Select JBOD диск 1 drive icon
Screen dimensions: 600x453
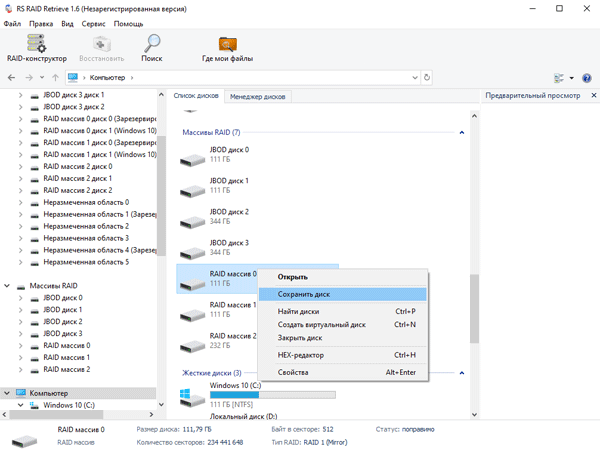pos(192,191)
